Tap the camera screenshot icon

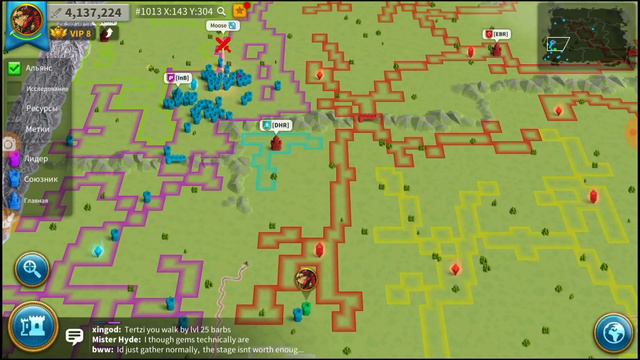(9, 144)
